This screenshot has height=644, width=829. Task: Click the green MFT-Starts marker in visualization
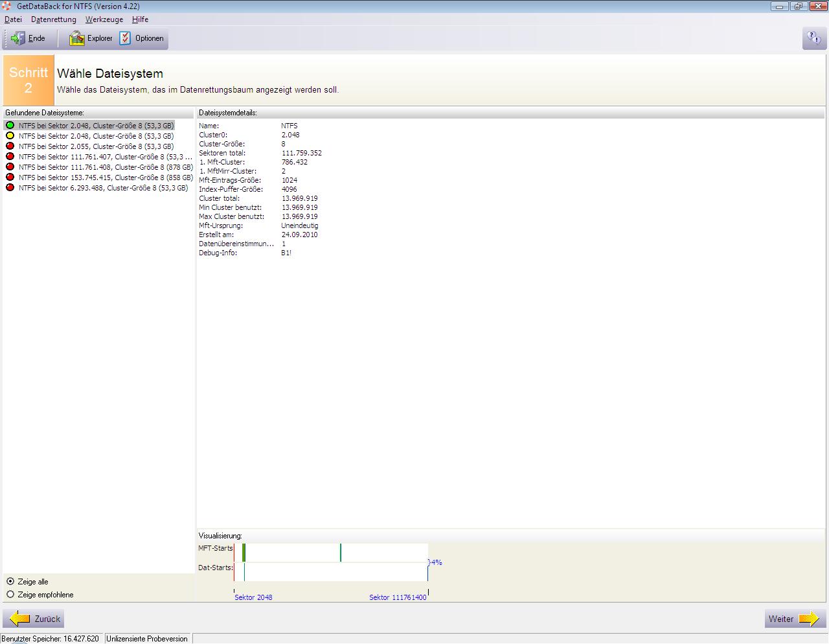click(244, 553)
